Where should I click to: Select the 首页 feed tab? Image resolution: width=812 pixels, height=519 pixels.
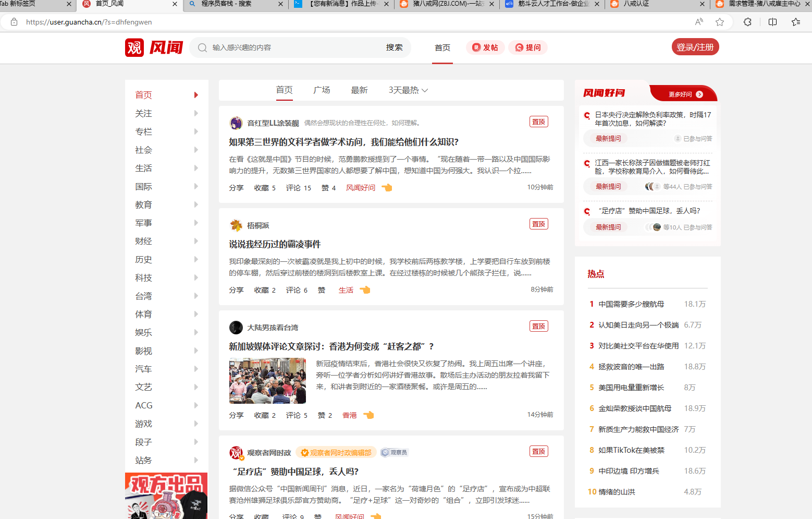coord(284,90)
